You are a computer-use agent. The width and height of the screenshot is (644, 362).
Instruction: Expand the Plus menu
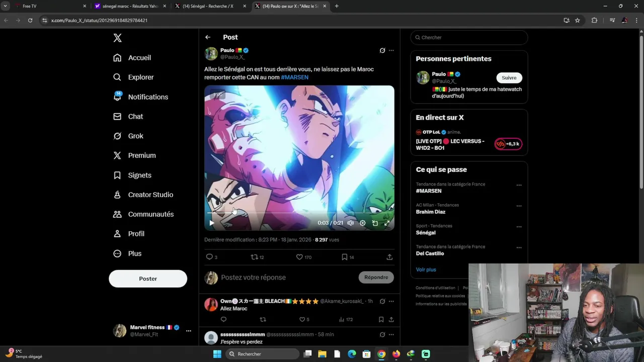pyautogui.click(x=127, y=253)
